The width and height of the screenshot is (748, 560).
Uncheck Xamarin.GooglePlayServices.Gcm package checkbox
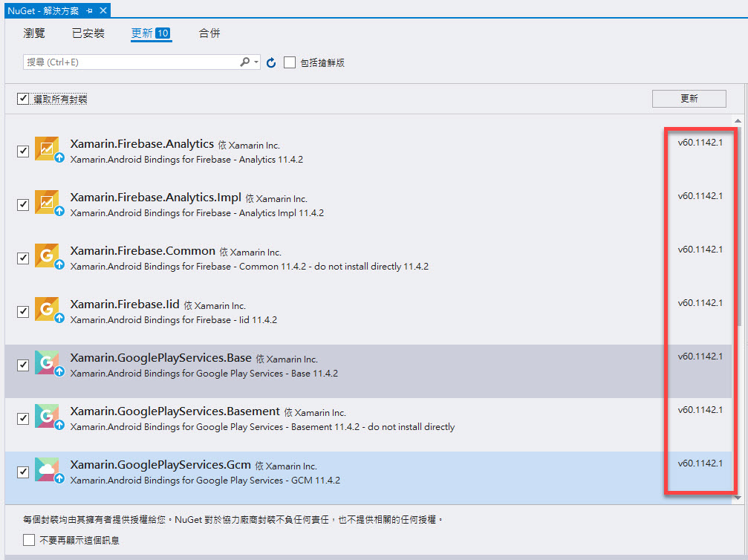[23, 472]
